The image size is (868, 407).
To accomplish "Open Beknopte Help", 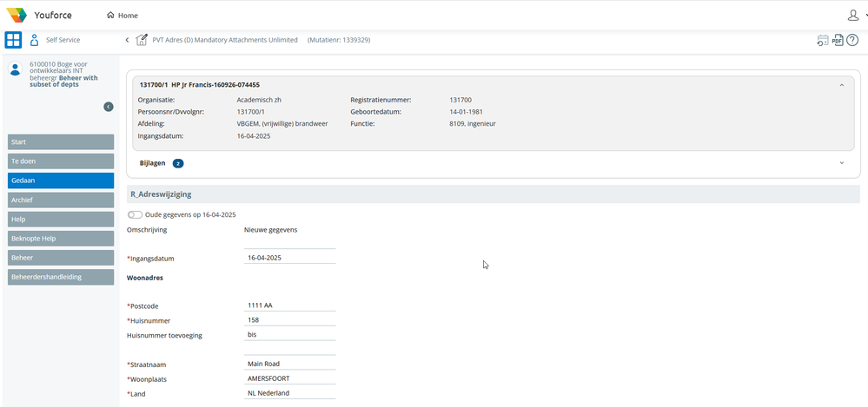I will pyautogui.click(x=61, y=239).
